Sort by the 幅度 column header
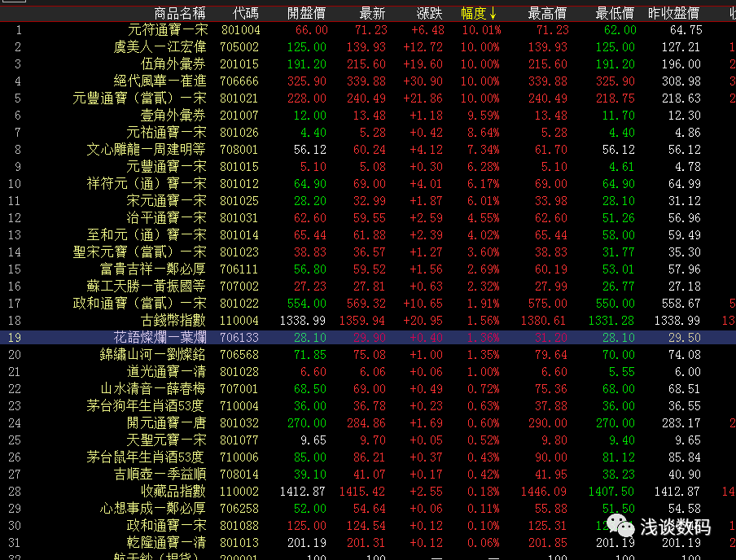736x560 pixels. 478,14
